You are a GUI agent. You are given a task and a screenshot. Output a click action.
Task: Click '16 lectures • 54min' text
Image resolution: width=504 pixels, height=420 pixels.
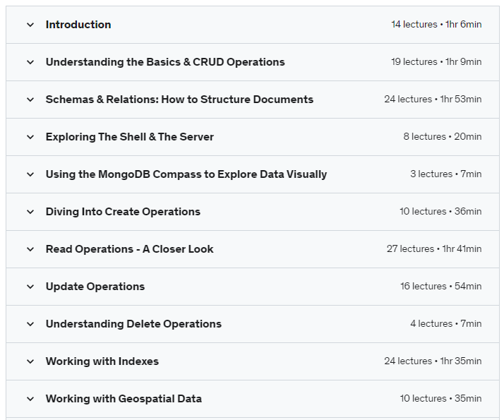[x=441, y=287]
